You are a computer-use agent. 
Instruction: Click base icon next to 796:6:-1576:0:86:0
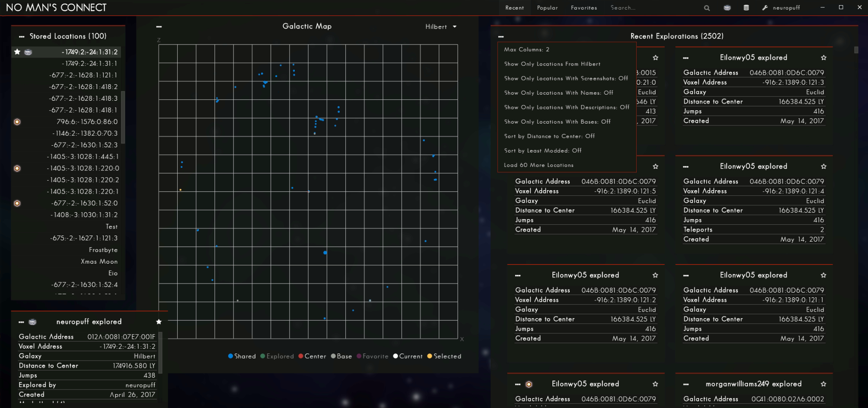[17, 122]
